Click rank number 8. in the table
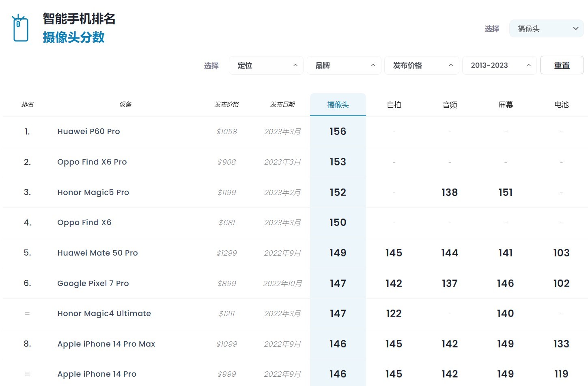588x386 pixels. 27,344
